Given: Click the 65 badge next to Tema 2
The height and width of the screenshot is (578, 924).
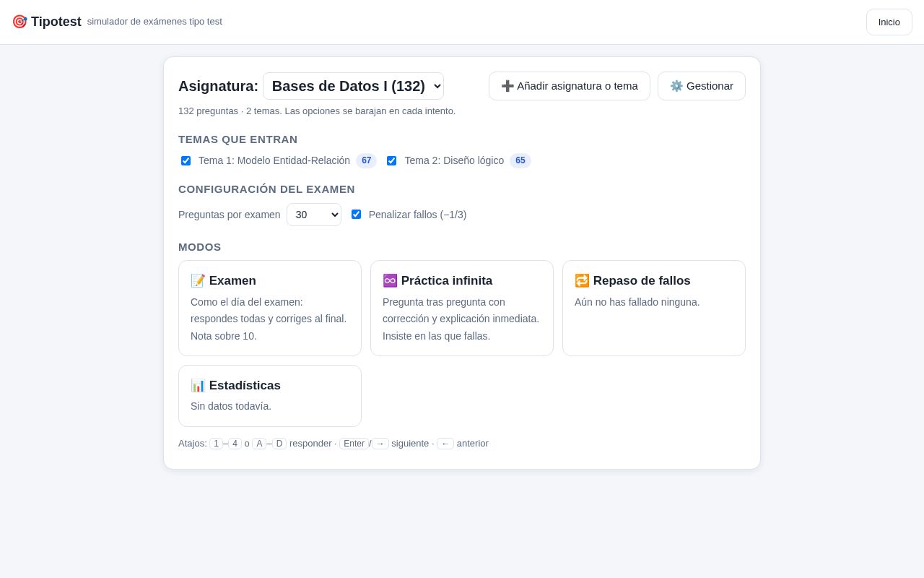Looking at the screenshot, I should pos(520,160).
